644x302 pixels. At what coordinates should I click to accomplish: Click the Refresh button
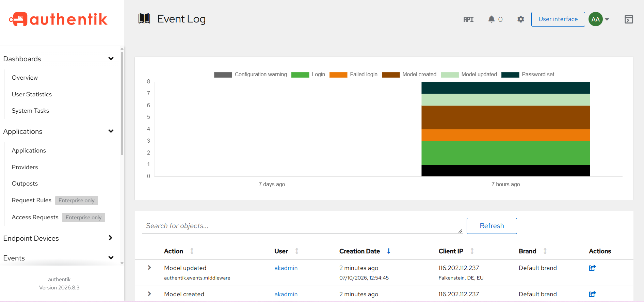[x=492, y=226]
